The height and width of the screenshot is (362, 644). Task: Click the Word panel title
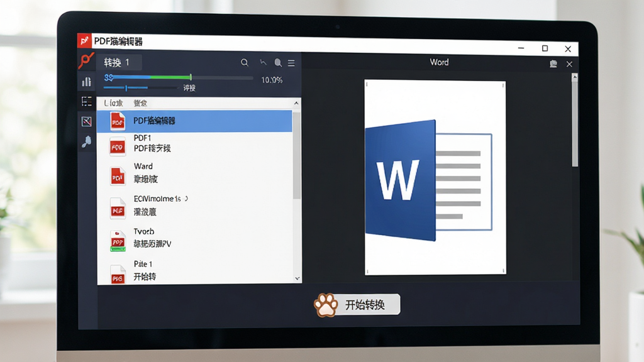439,62
